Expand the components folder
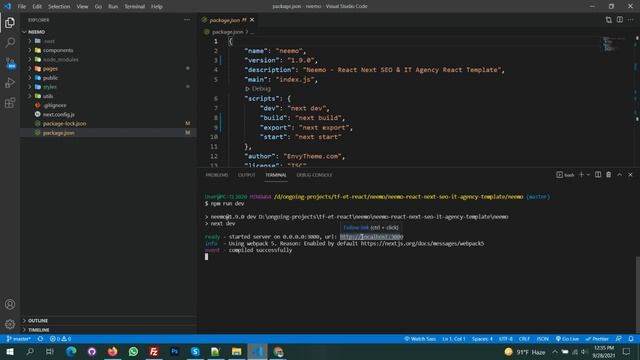640x360 pixels. pyautogui.click(x=30, y=50)
